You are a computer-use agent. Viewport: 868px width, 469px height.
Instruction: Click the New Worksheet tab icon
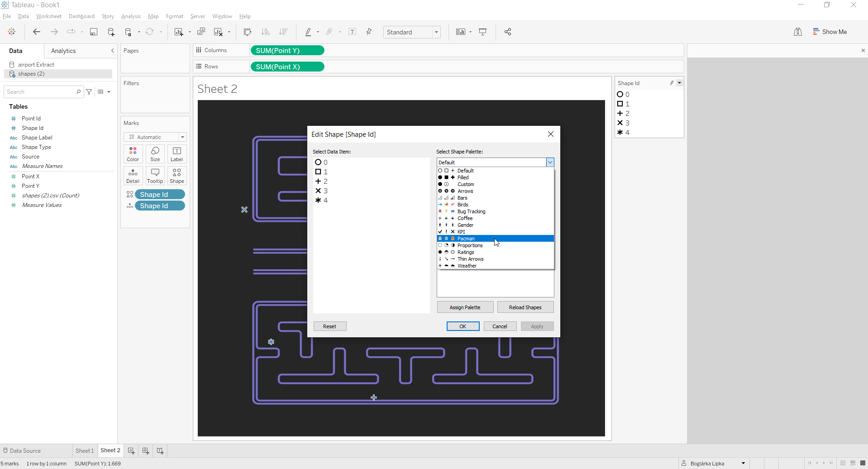point(131,450)
